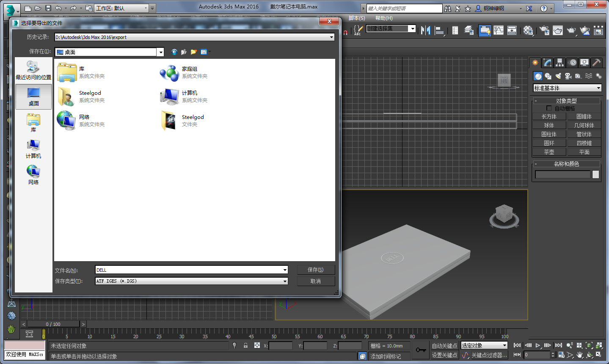Enable the 自动栅格 checkbox

(549, 108)
